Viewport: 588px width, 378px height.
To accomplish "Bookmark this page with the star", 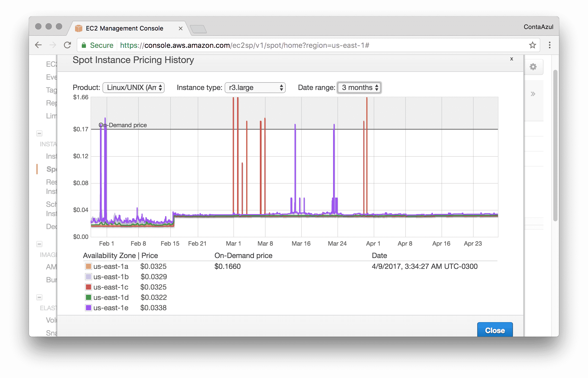I will click(x=532, y=45).
